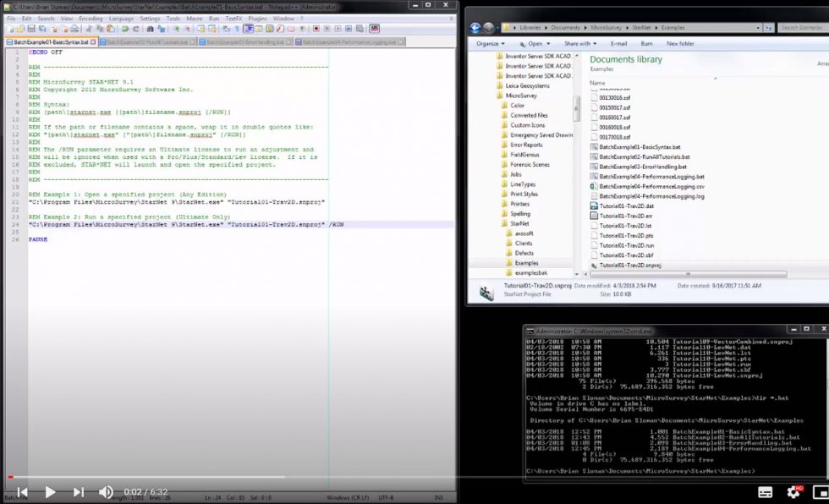
Task: Skip to the next video
Action: tap(78, 491)
